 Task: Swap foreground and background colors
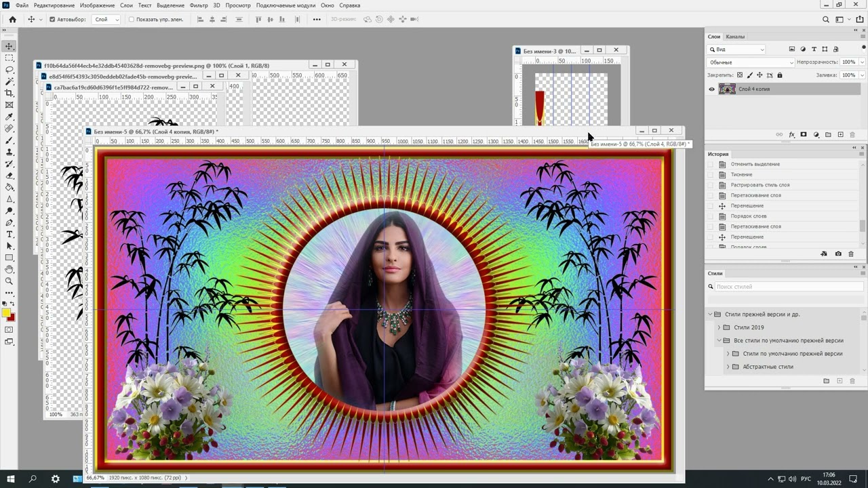(x=13, y=304)
